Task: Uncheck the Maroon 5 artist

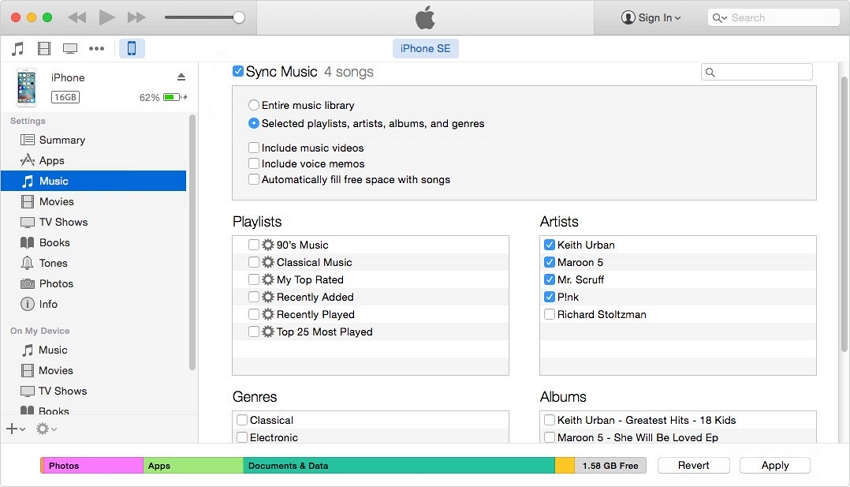Action: click(549, 262)
